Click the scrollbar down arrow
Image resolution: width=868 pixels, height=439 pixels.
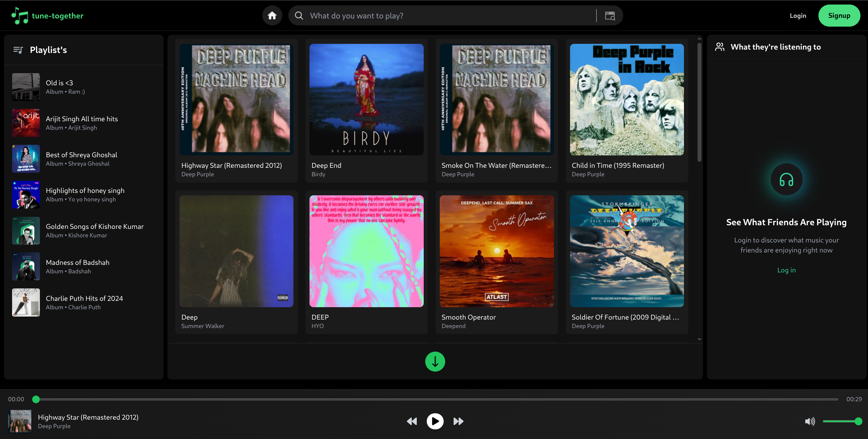click(699, 340)
